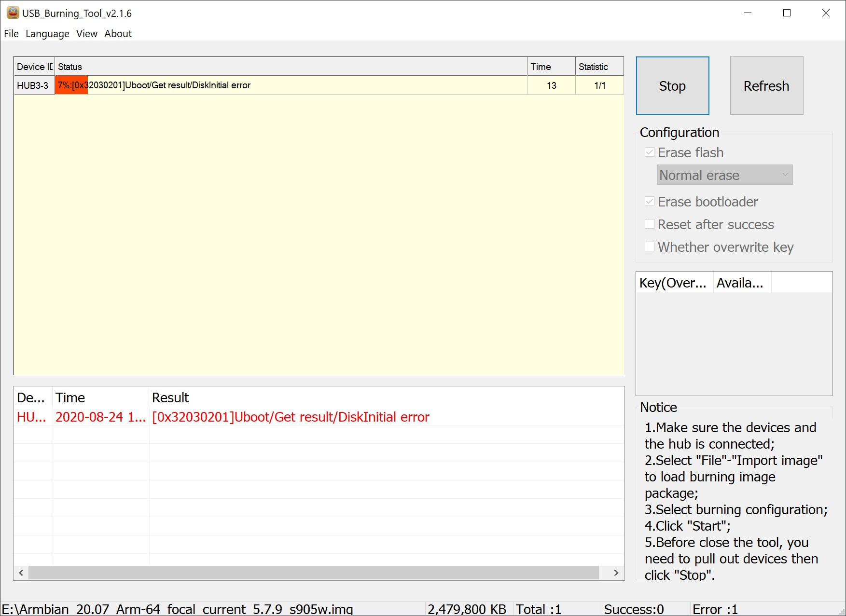
Task: Click the Result column header
Action: click(170, 397)
